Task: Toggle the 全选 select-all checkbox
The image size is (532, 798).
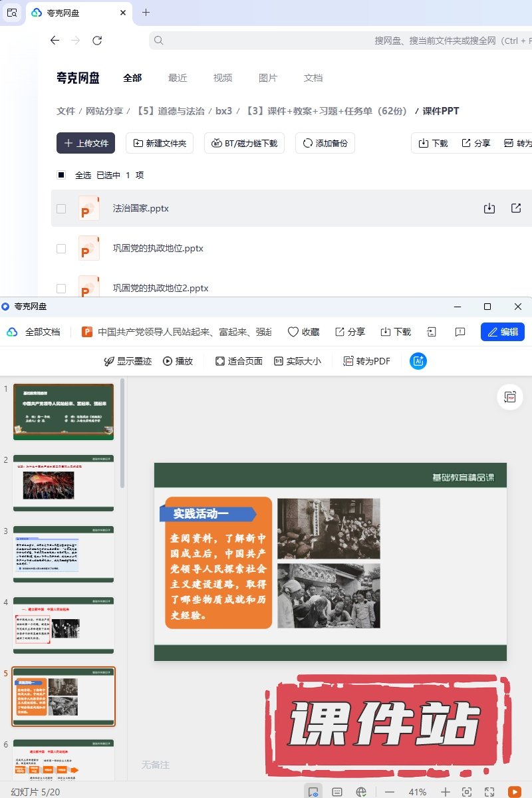Action: [61, 175]
